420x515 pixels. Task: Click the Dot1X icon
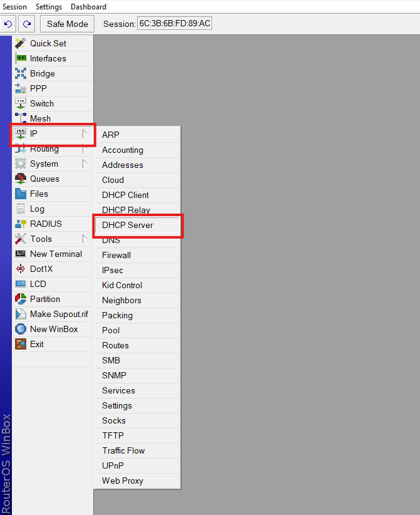point(21,269)
